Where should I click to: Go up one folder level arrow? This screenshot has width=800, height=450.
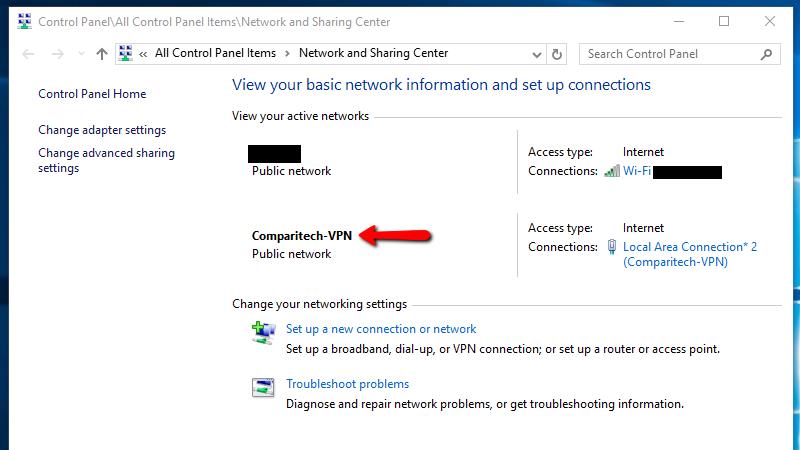pyautogui.click(x=102, y=54)
